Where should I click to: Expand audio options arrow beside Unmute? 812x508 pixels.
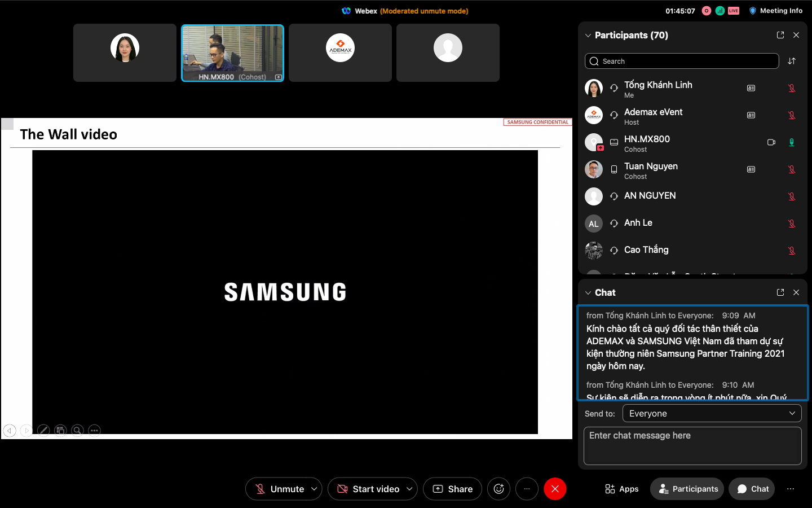(314, 489)
